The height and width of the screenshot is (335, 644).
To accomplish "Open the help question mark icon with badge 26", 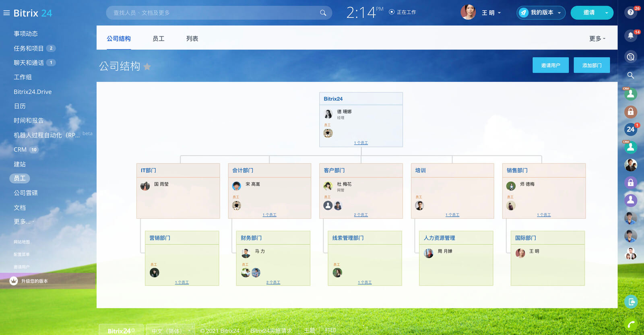I will (631, 12).
